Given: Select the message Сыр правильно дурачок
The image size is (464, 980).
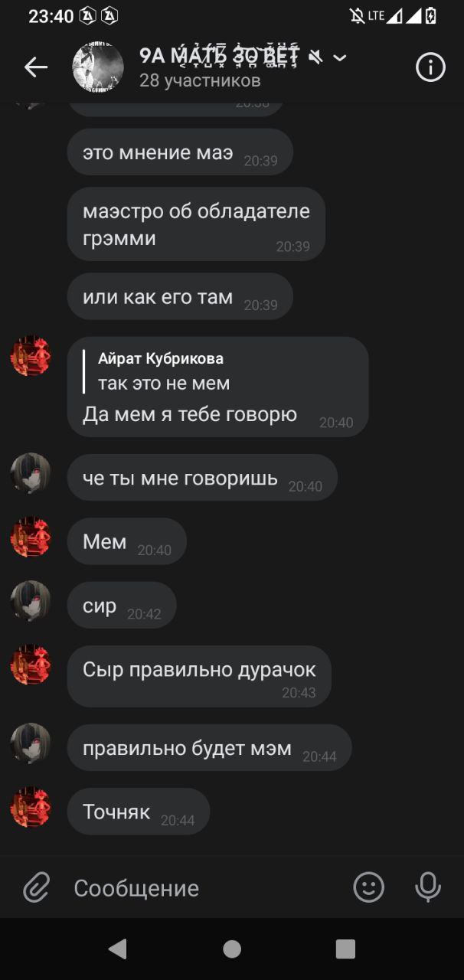Looking at the screenshot, I should (x=199, y=676).
